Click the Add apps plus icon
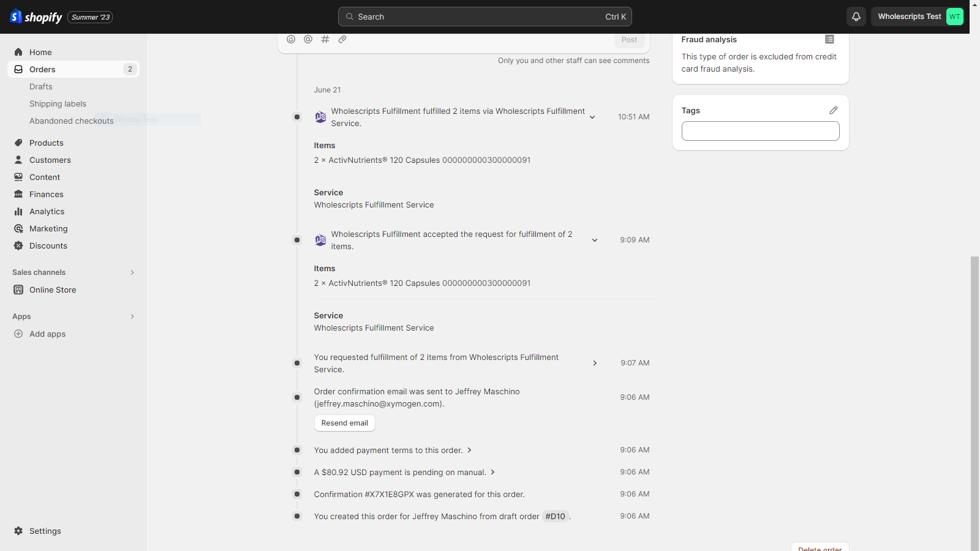 (18, 334)
